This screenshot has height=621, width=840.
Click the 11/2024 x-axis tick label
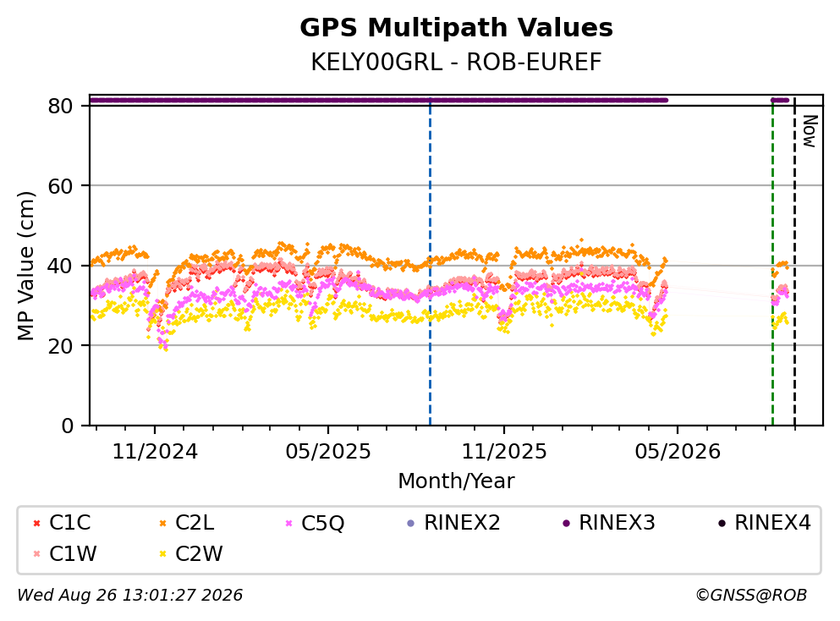click(x=155, y=452)
